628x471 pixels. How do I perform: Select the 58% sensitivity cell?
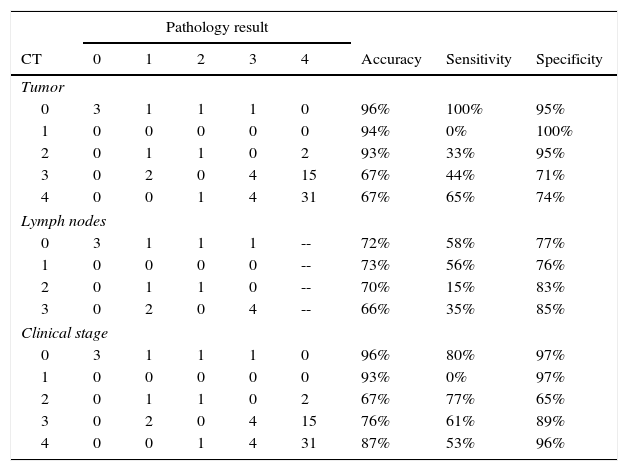[460, 243]
